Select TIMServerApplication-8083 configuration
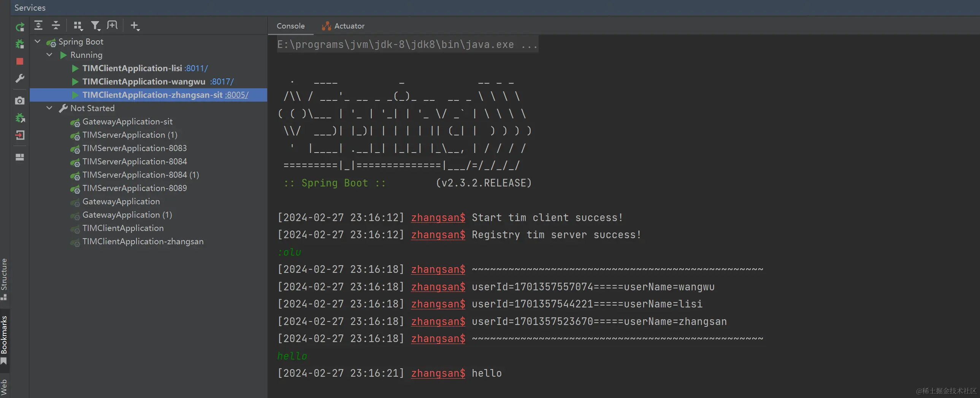Image resolution: width=980 pixels, height=398 pixels. click(135, 148)
